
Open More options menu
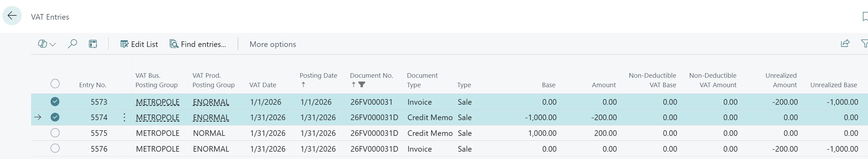[x=273, y=44]
